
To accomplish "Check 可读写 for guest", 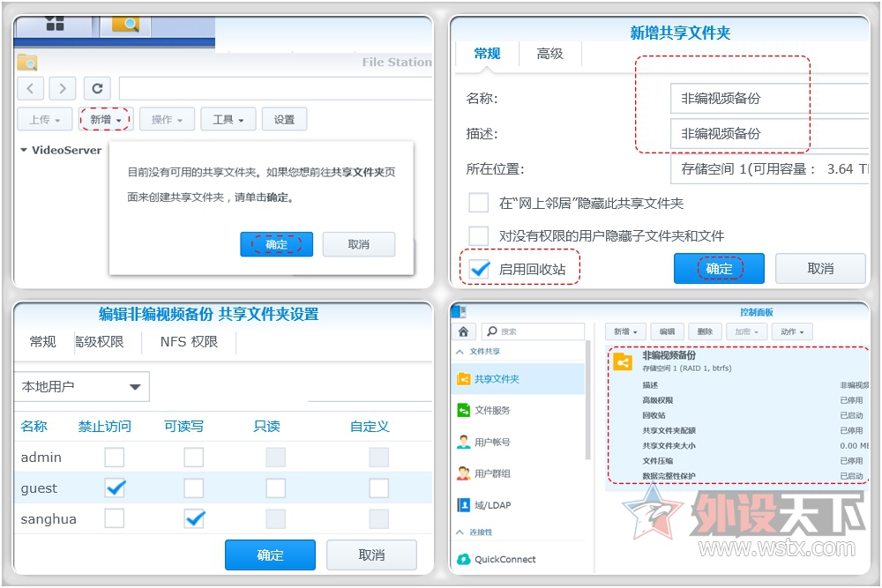I will pyautogui.click(x=194, y=488).
